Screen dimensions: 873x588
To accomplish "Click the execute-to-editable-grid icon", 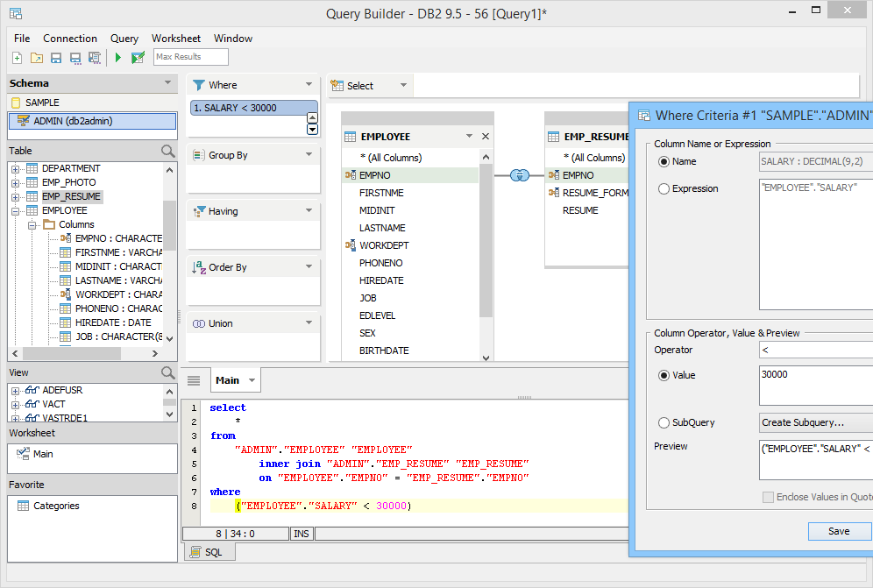I will (x=138, y=57).
